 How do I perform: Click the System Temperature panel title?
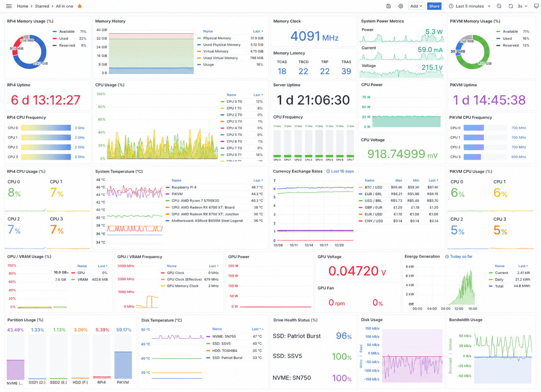[x=119, y=171]
